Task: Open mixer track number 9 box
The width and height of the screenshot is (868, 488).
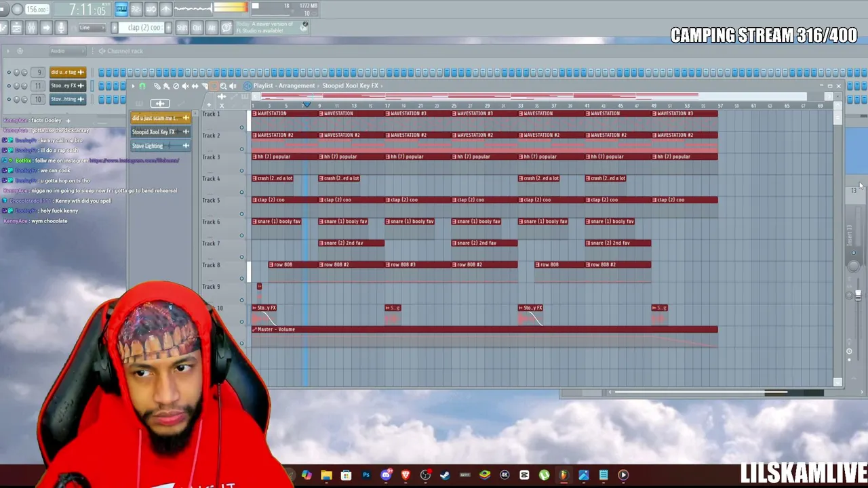Action: [x=39, y=72]
